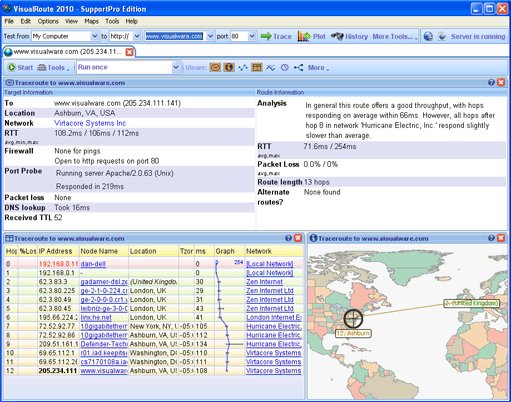Select the orange info view icon
Viewport: 511px width, 402px height.
coord(229,68)
